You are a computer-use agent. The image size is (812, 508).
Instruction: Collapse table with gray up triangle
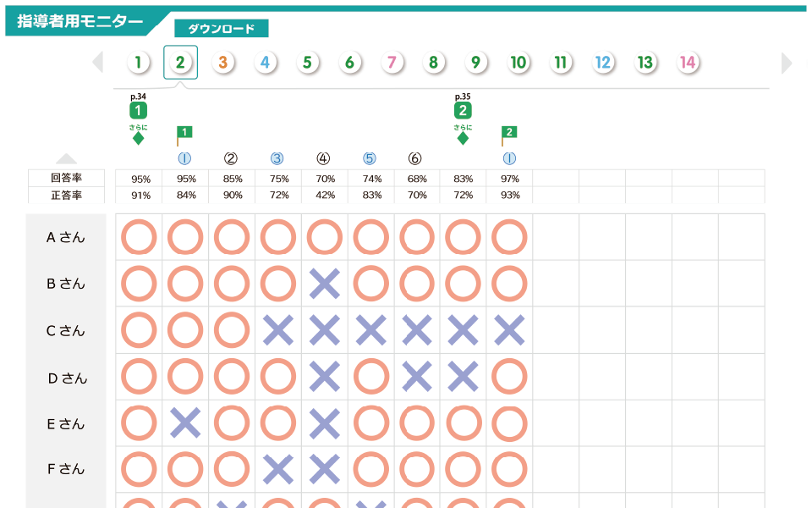(x=66, y=158)
